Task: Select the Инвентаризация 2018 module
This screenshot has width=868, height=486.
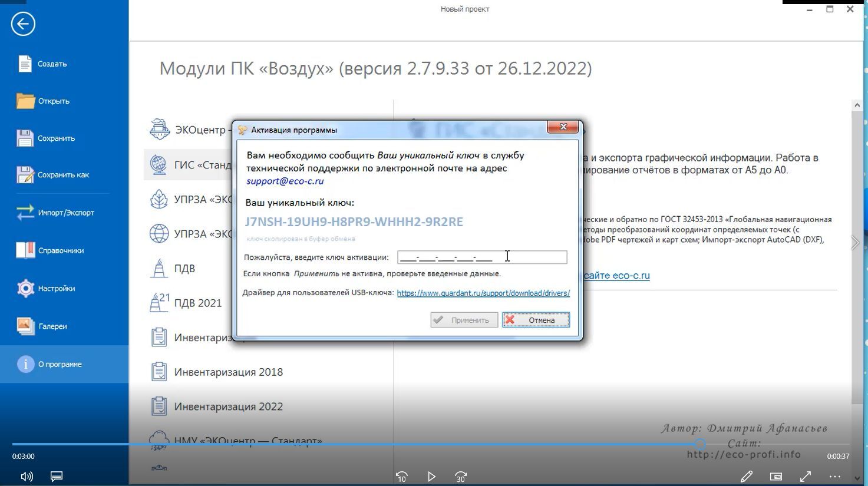Action: pyautogui.click(x=217, y=372)
